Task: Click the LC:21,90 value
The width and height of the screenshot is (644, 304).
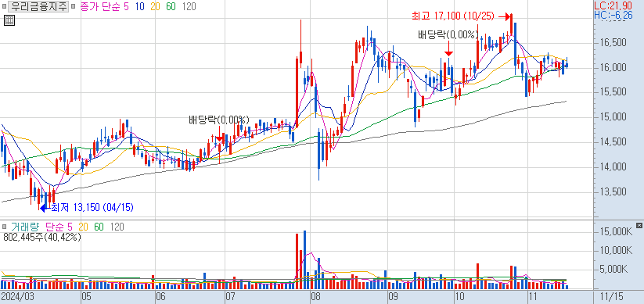Action: pos(613,5)
